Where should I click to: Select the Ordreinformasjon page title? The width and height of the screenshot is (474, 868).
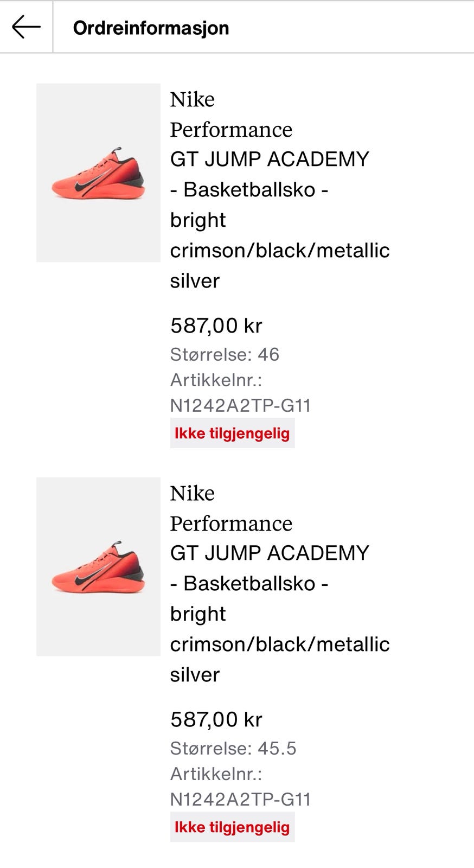151,28
